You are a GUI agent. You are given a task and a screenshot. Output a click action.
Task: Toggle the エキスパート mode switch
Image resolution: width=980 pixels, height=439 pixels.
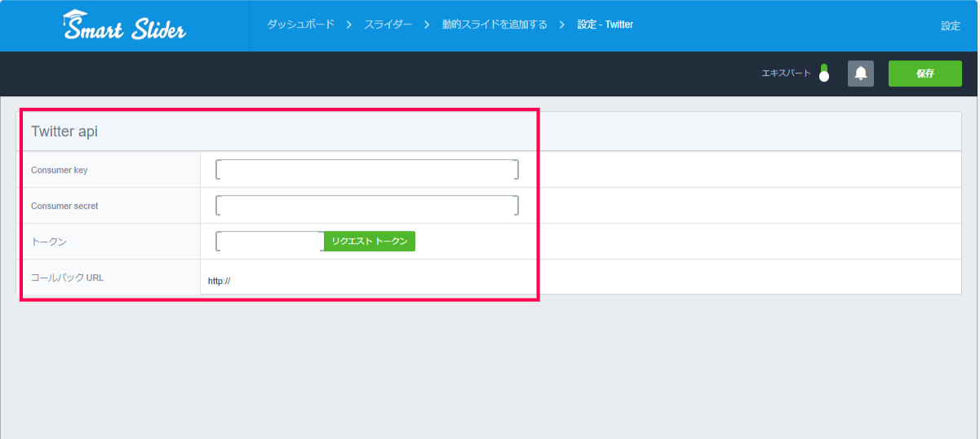click(824, 73)
